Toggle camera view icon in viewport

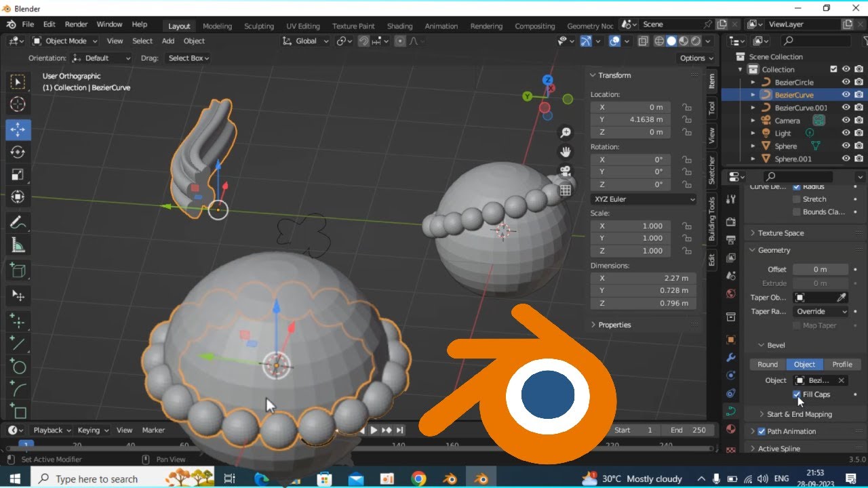tap(565, 171)
